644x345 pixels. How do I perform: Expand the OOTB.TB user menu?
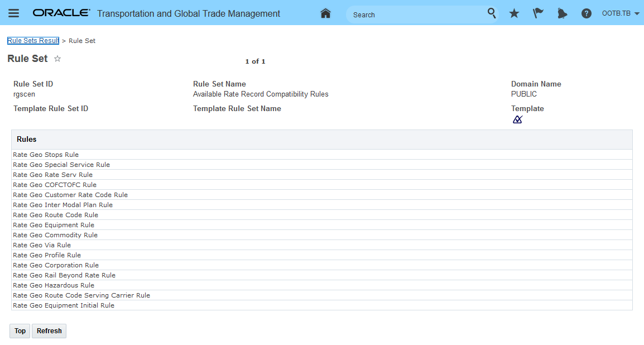(x=620, y=13)
